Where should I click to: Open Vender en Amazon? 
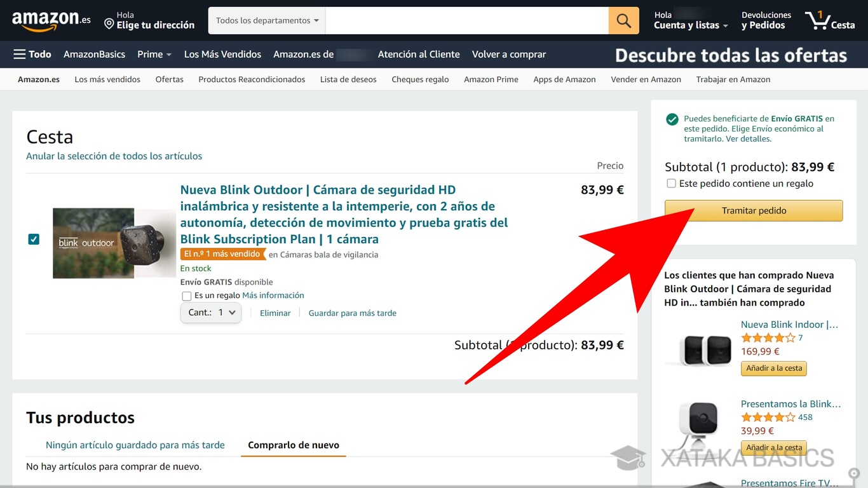(646, 79)
